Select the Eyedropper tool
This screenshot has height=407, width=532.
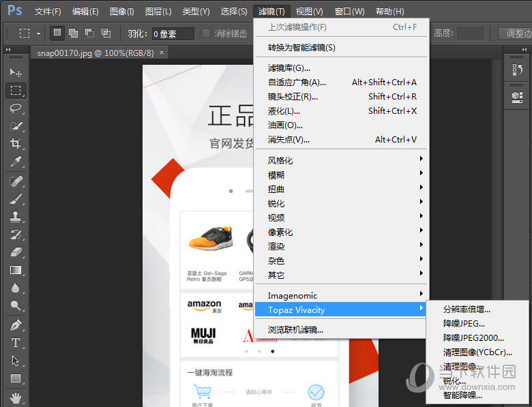16,162
